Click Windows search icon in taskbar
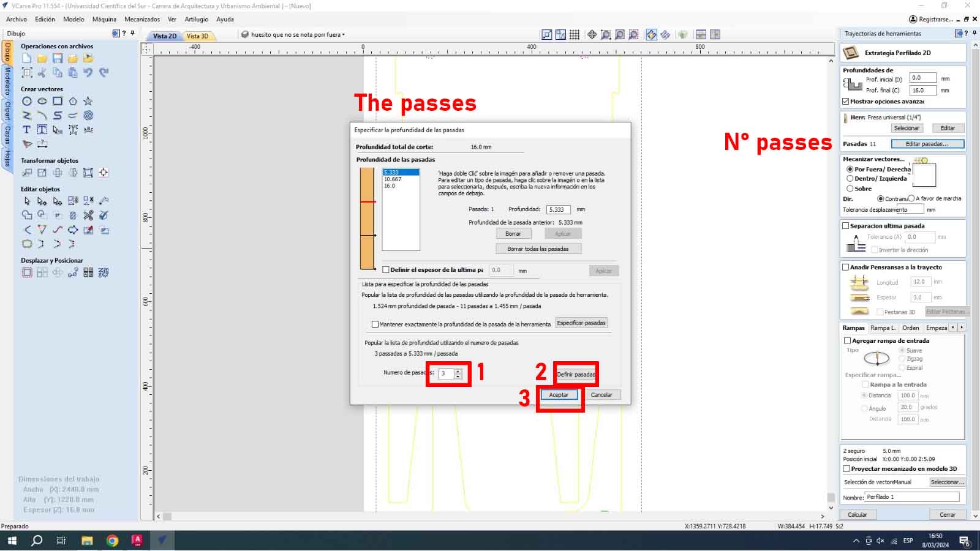This screenshot has height=551, width=980. [37, 541]
